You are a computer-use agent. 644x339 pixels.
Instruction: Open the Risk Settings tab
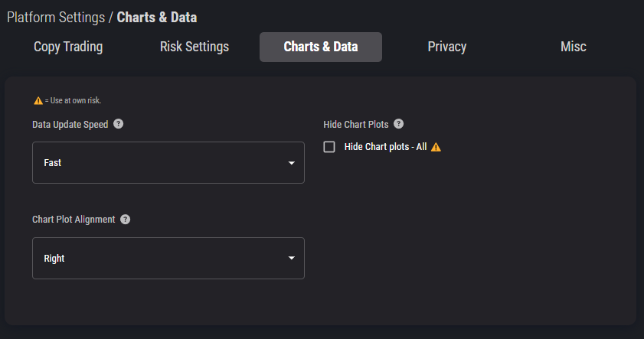coord(195,47)
